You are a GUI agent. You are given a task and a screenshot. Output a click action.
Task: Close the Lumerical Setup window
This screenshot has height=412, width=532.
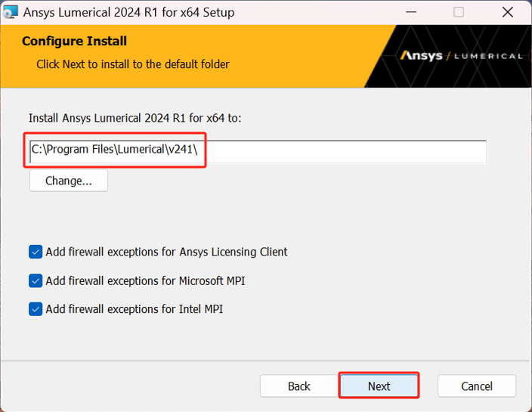pos(506,12)
